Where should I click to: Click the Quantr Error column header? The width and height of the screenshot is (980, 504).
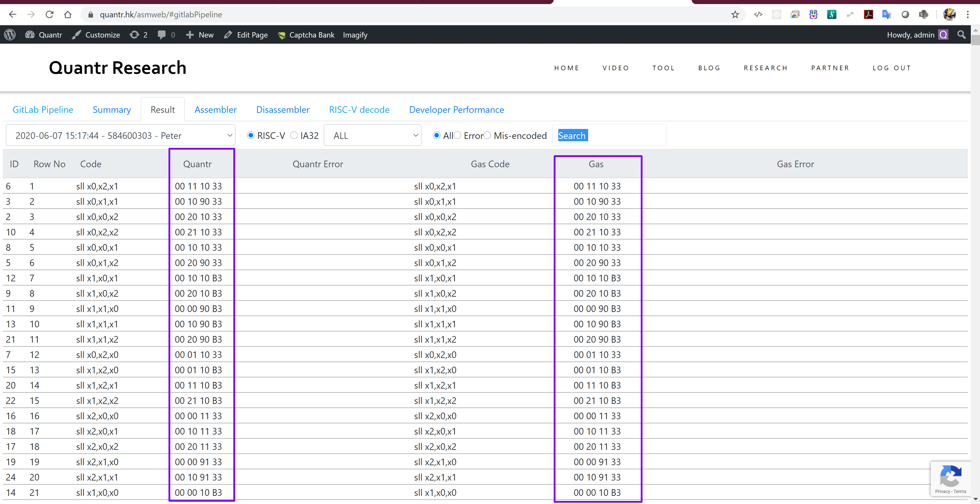318,164
